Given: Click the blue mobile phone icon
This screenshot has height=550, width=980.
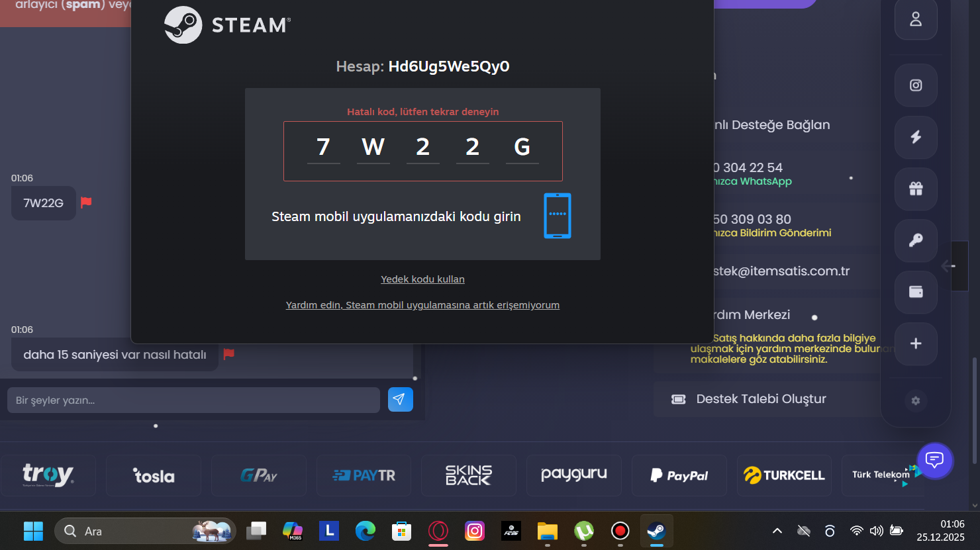Looking at the screenshot, I should tap(558, 216).
